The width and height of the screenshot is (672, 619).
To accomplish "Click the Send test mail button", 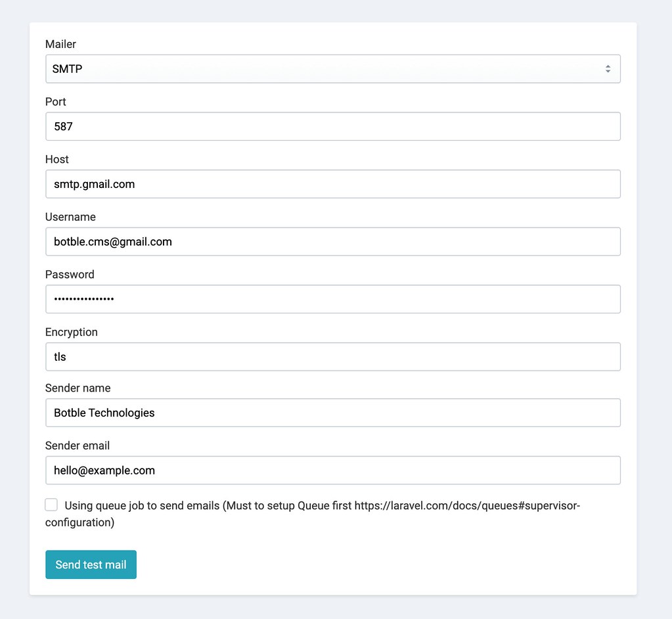I will (x=91, y=564).
